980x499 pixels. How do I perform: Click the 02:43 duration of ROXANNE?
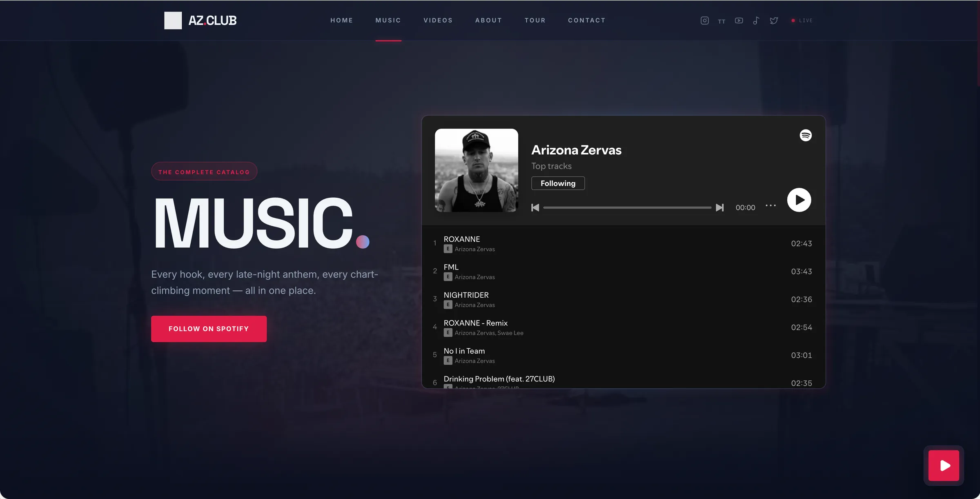click(802, 243)
